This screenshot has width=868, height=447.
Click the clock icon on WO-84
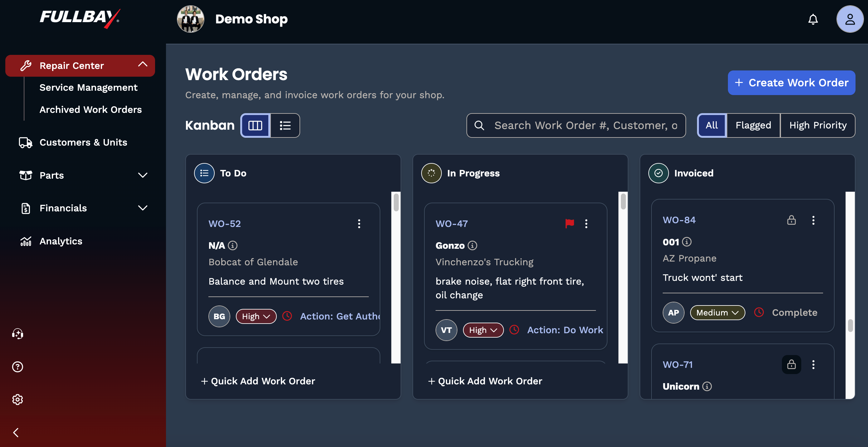coord(759,312)
